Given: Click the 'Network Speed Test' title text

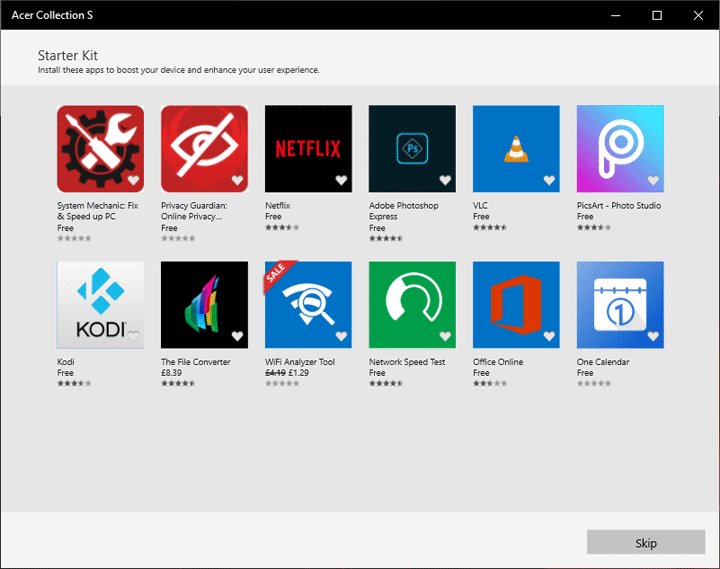Looking at the screenshot, I should (x=407, y=361).
